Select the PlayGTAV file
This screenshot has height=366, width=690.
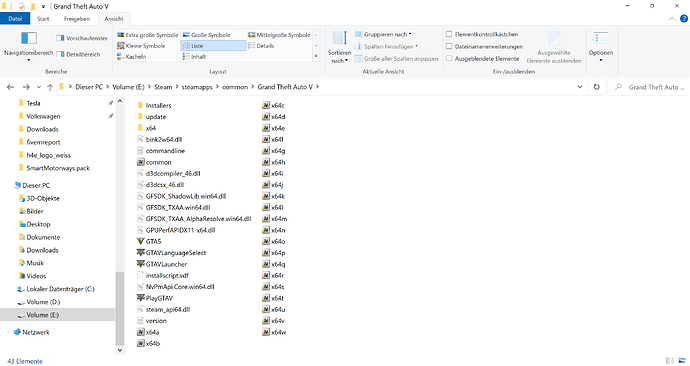tap(159, 298)
